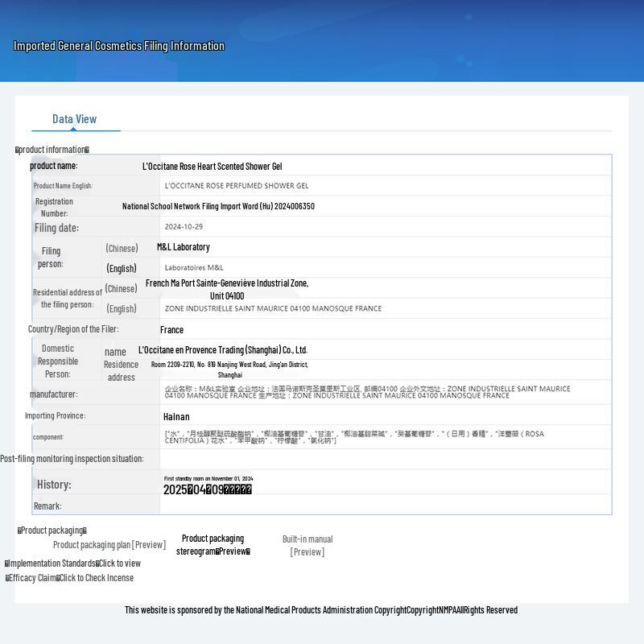Switch to the Data View tab
This screenshot has width=644, height=644.
[75, 119]
